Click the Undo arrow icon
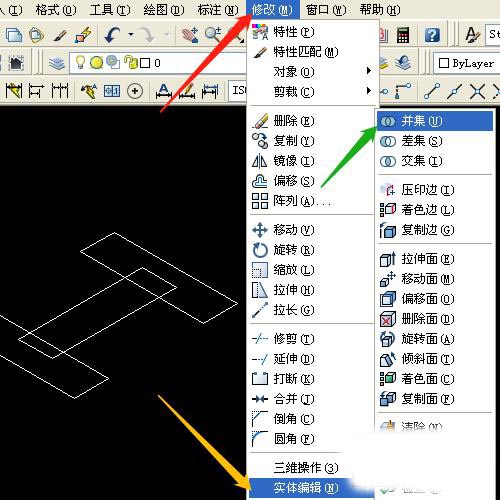Screen dimensions: 500x500 (112, 35)
